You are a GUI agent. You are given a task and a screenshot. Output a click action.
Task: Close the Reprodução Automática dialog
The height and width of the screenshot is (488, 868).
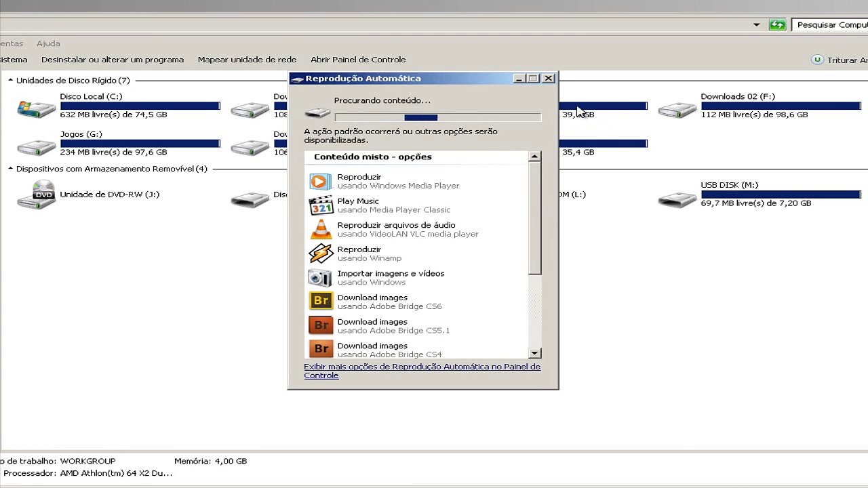pyautogui.click(x=549, y=79)
